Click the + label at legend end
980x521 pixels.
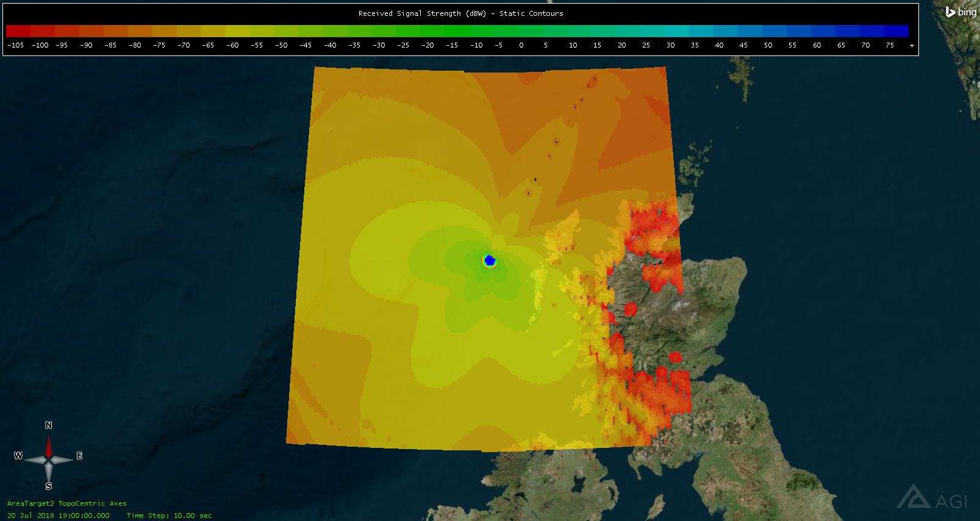tap(912, 45)
